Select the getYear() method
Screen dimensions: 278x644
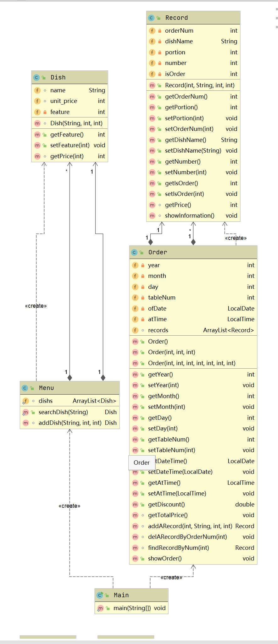click(193, 375)
